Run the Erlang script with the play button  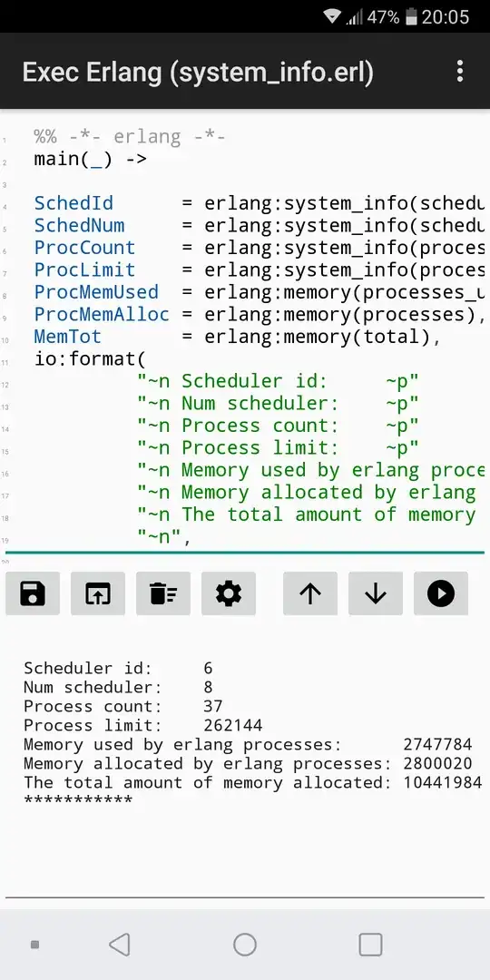tap(441, 593)
